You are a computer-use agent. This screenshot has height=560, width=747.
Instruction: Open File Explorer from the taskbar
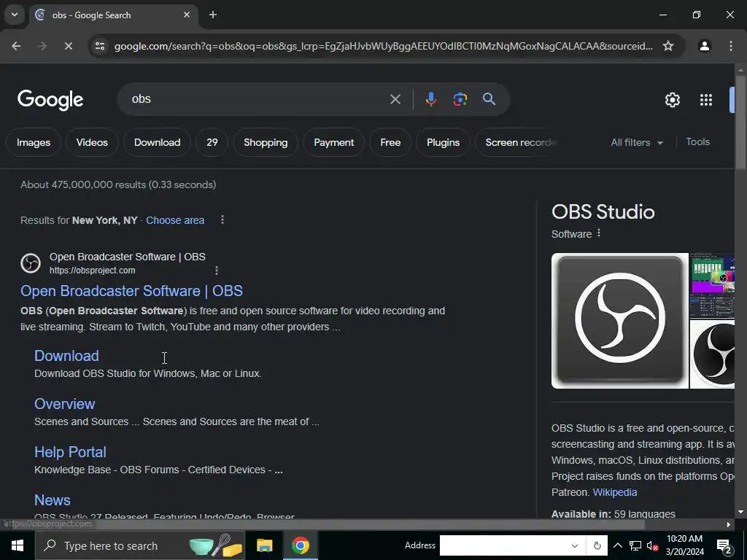(x=264, y=545)
